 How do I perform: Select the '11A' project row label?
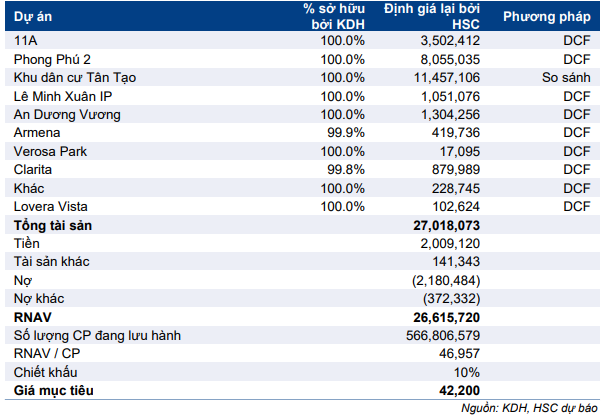tap(27, 41)
